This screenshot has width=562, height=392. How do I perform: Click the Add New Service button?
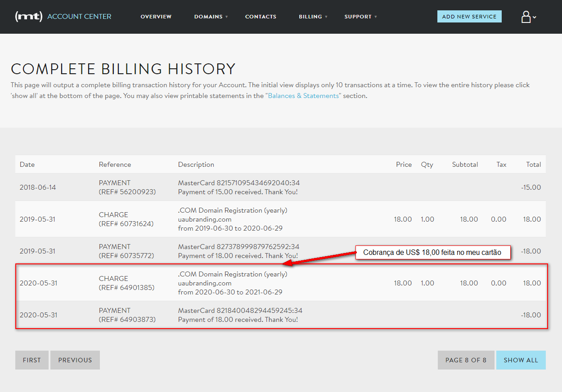[469, 17]
